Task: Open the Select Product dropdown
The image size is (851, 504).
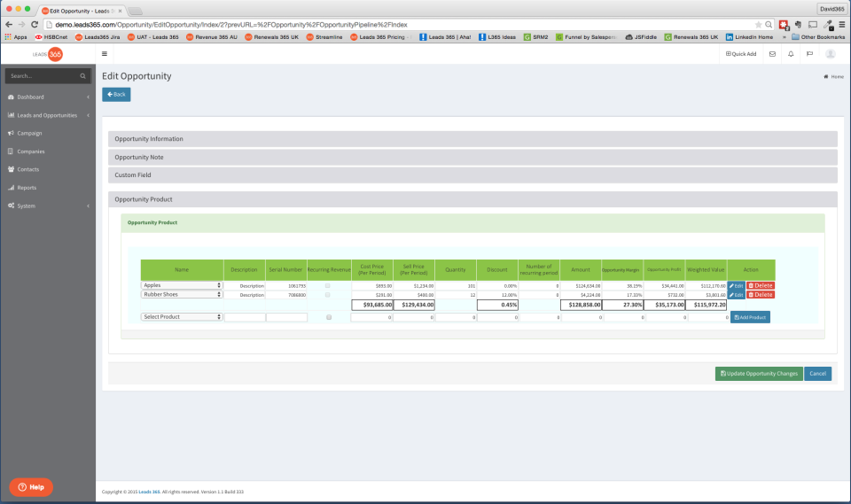Action: pos(182,317)
